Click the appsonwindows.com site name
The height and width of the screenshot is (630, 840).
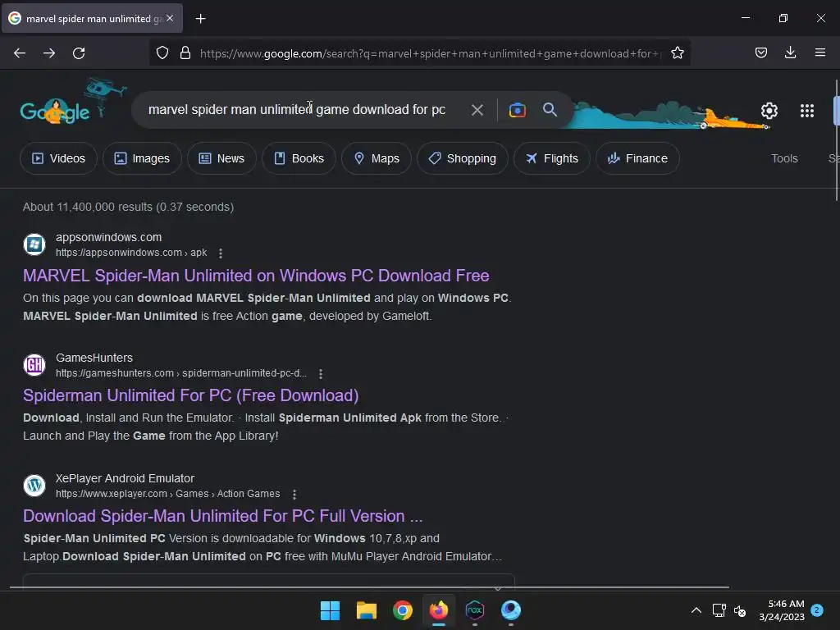(109, 237)
